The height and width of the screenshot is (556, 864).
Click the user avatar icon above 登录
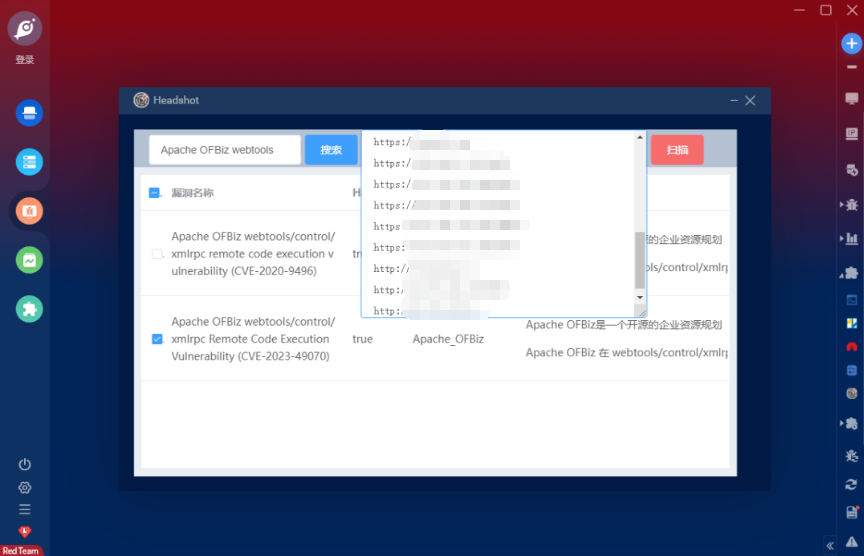click(x=25, y=29)
